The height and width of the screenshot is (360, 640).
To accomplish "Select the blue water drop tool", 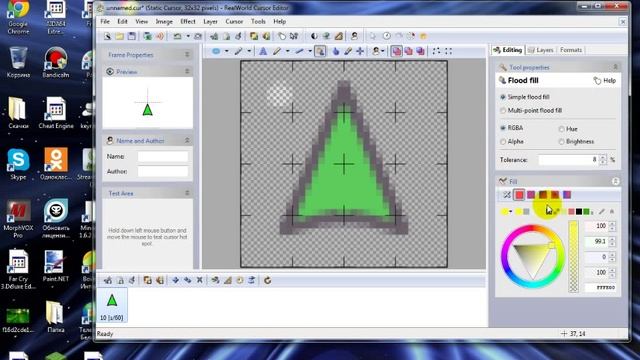I will coord(336,51).
